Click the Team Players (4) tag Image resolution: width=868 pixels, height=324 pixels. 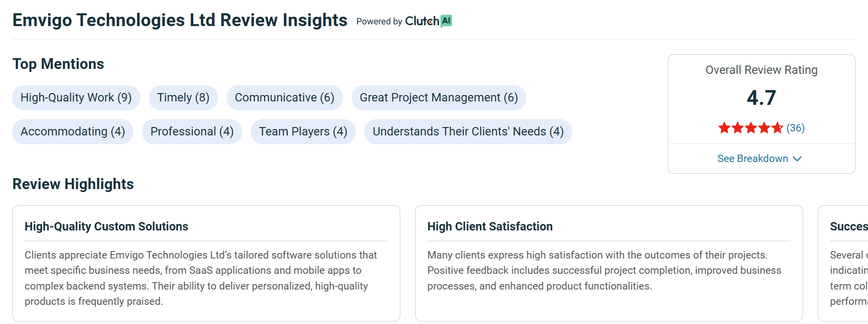click(x=303, y=131)
